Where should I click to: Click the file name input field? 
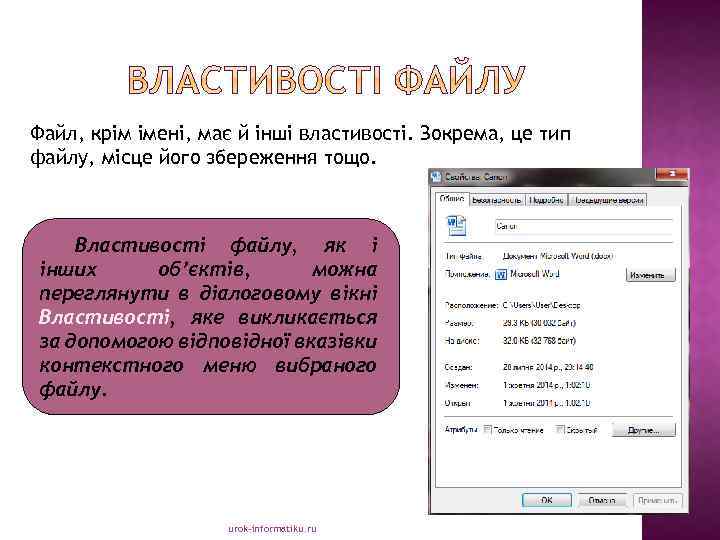(x=584, y=226)
